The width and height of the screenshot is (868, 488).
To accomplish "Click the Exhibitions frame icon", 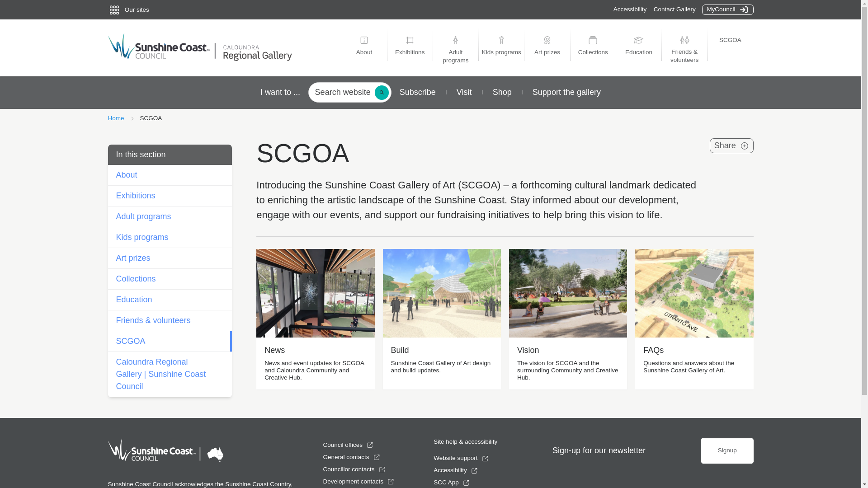I will point(410,40).
